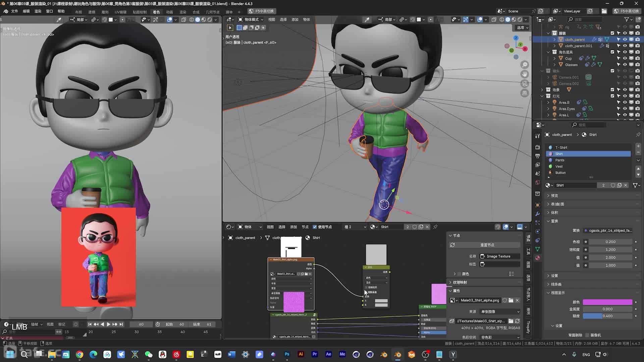Image resolution: width=644 pixels, height=362 pixels.
Task: Open Premiere Pro from the taskbar
Action: click(x=315, y=354)
